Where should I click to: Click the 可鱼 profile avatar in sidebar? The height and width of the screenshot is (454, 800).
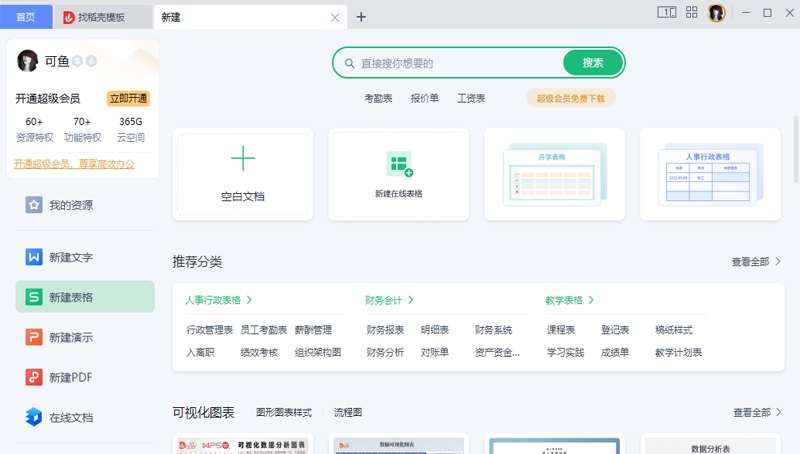pyautogui.click(x=28, y=61)
